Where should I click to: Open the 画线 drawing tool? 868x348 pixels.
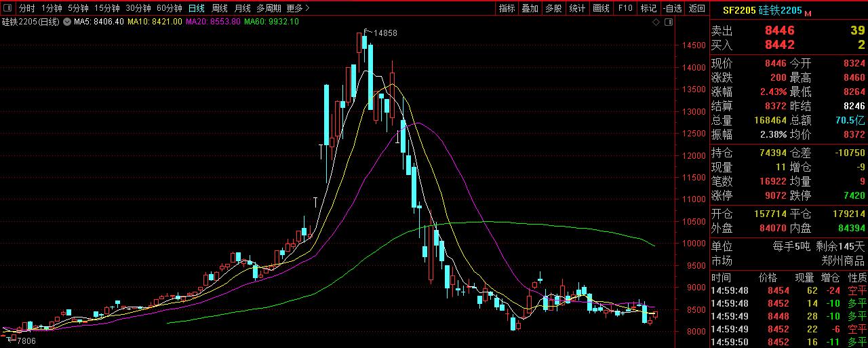coord(601,8)
